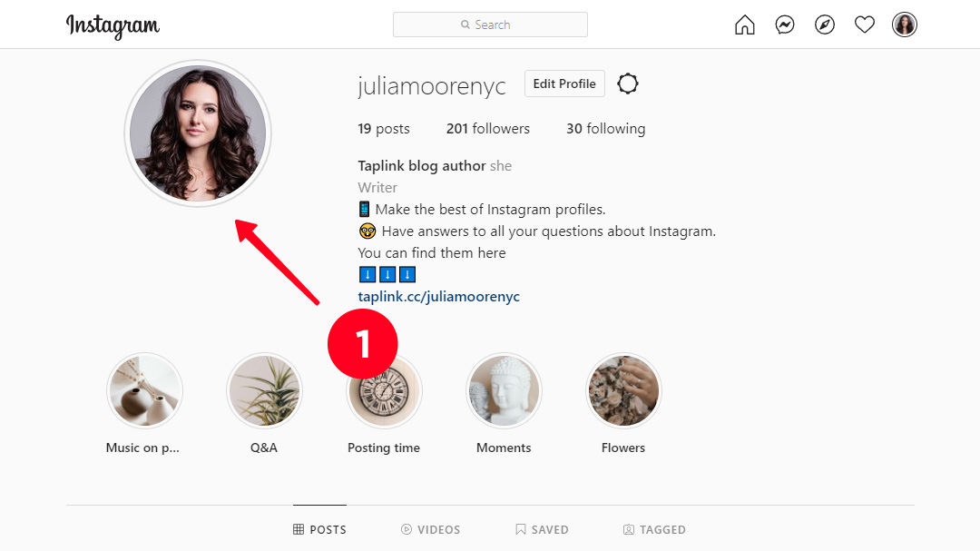This screenshot has width=980, height=551.
Task: Click the Edit Profile button
Action: (564, 84)
